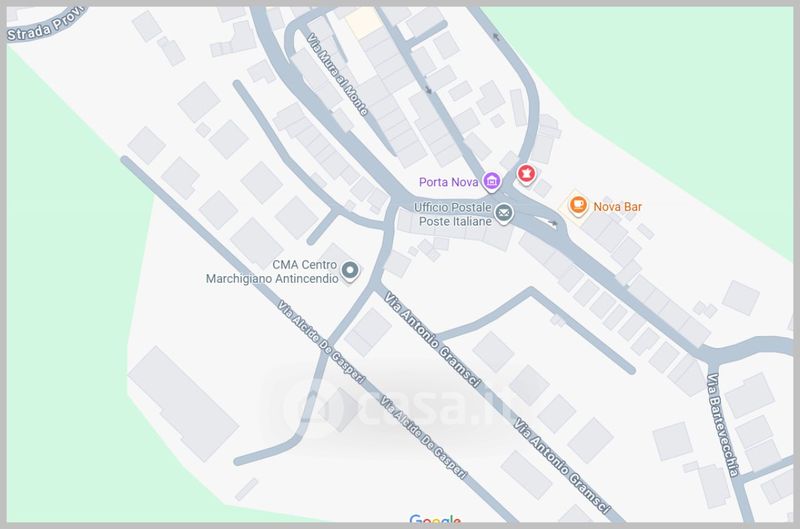Viewport: 800px width, 529px height.
Task: Select the upper Via Alcide De Gasperi label
Action: [322, 342]
